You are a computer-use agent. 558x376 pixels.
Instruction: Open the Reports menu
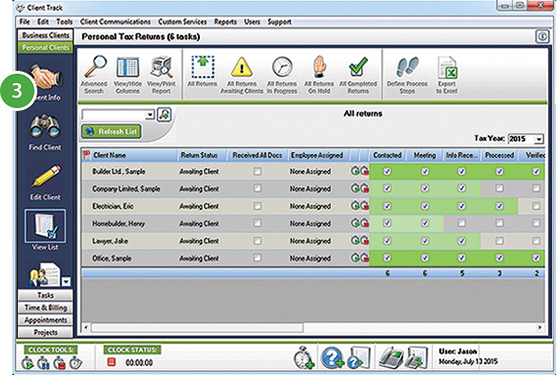pyautogui.click(x=225, y=22)
